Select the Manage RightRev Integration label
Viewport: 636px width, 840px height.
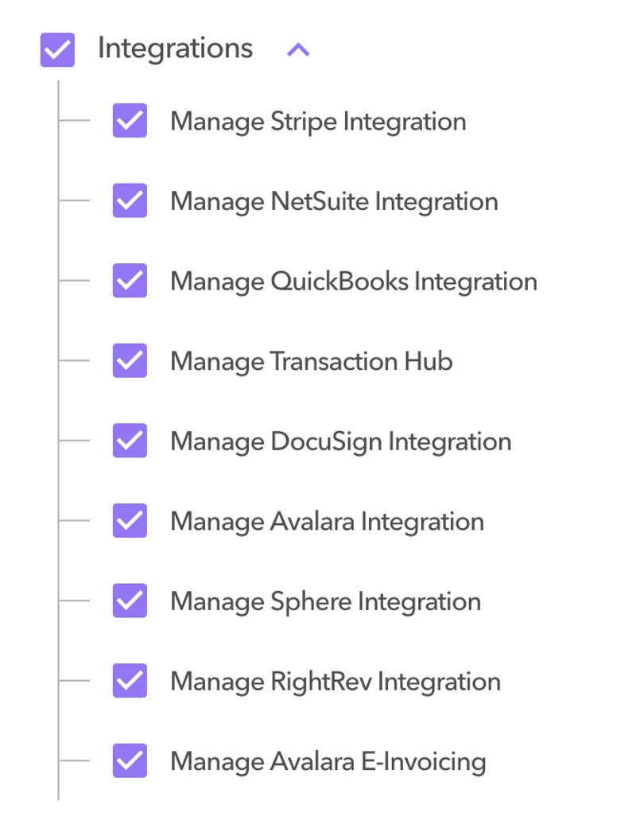coord(335,682)
